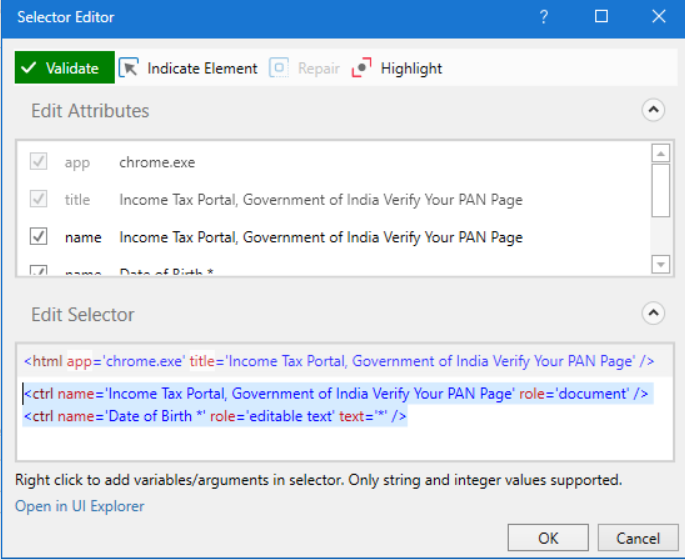Click the attributes list scroll down arrow
This screenshot has height=560, width=685.
(x=661, y=264)
